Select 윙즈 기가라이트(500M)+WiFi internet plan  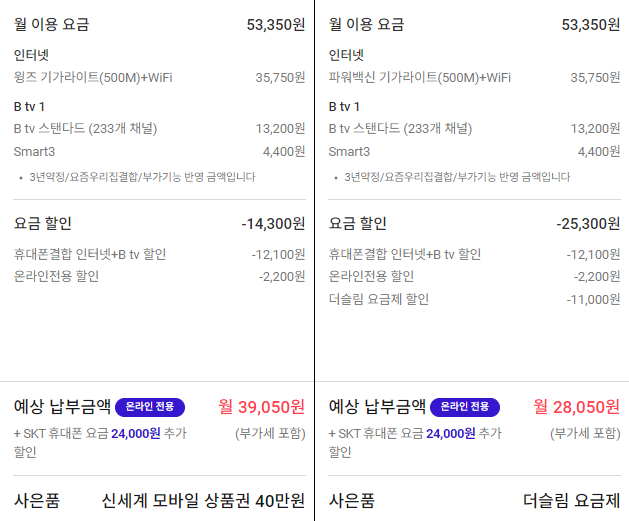tap(93, 77)
